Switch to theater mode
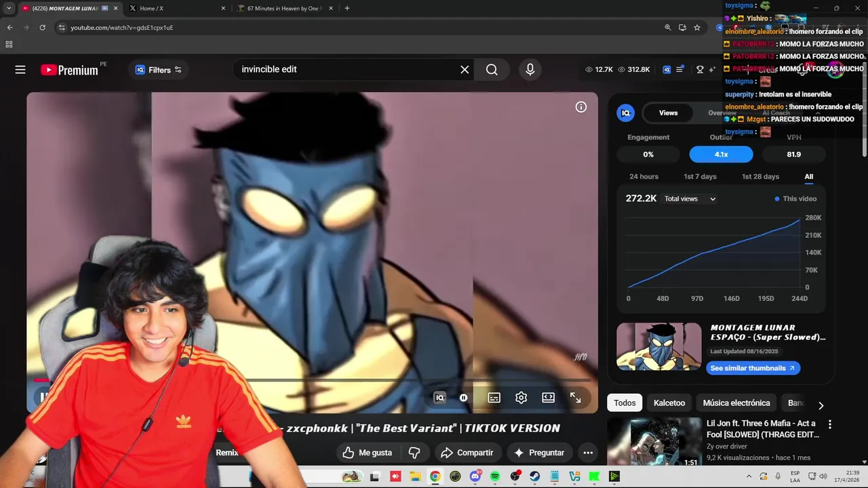The height and width of the screenshot is (488, 868). pos(548,398)
